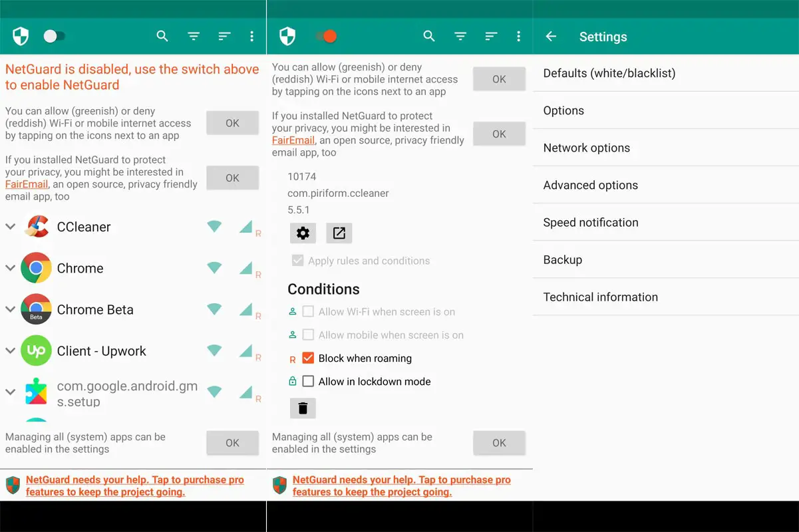Go back from the Settings screen

[x=551, y=37]
